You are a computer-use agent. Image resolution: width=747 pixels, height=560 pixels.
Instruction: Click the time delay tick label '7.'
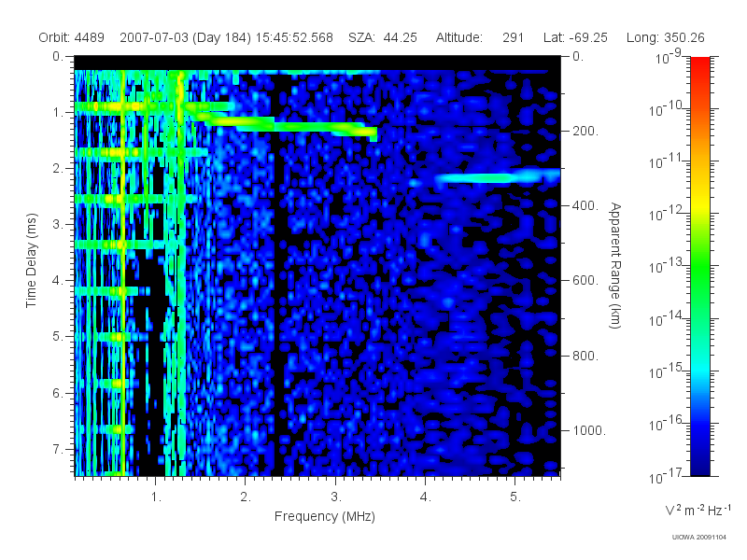(58, 449)
